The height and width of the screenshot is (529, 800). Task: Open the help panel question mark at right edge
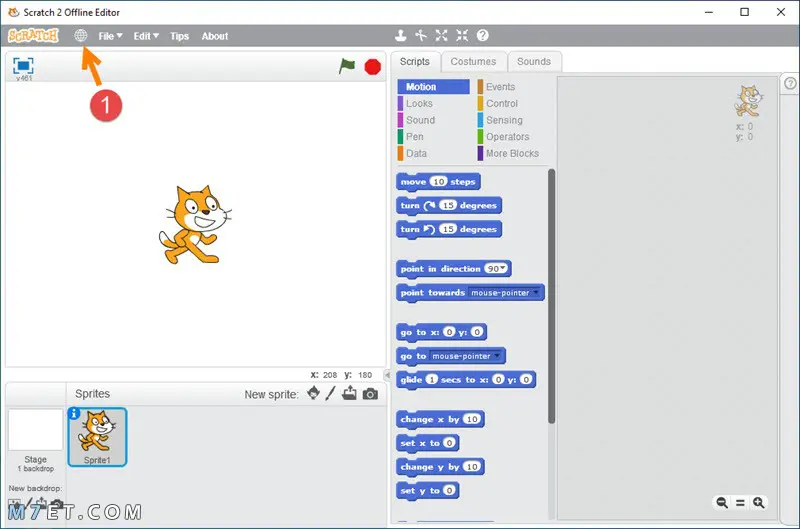790,83
